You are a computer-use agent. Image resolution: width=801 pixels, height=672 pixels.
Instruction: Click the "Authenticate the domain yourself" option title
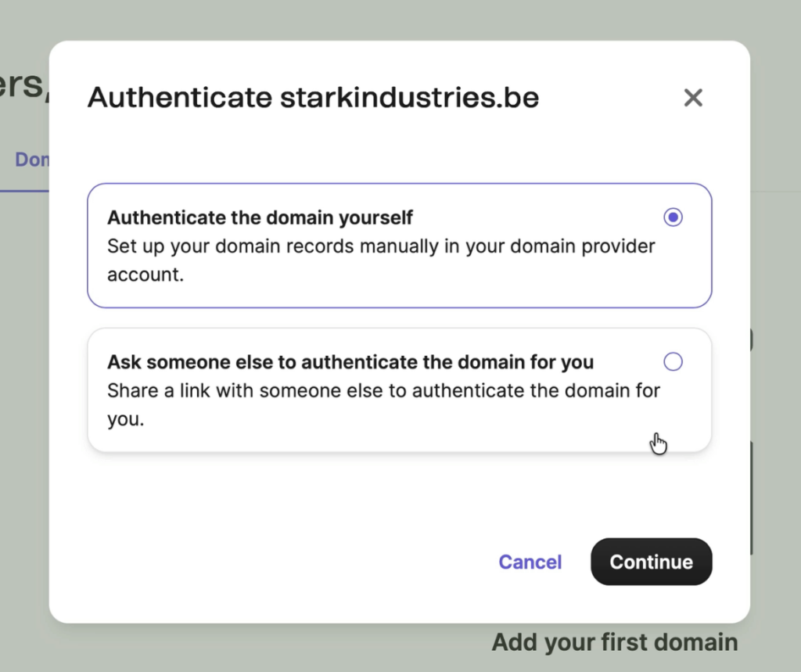coord(260,217)
